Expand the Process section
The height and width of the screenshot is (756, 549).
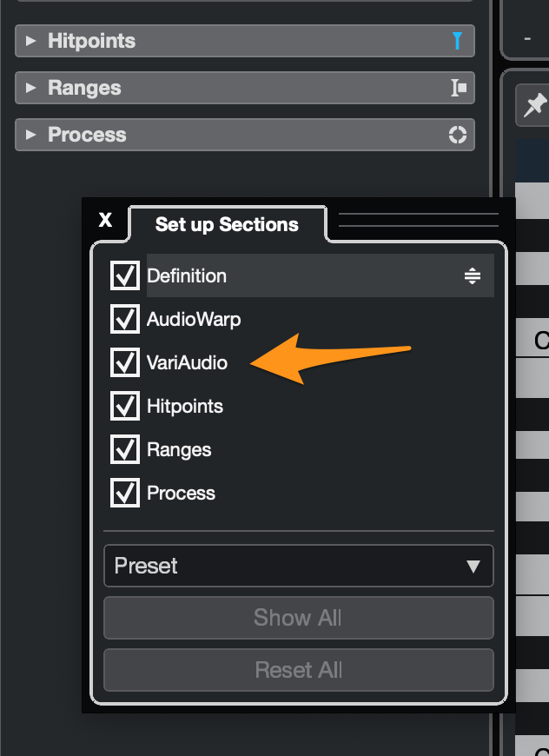point(31,135)
